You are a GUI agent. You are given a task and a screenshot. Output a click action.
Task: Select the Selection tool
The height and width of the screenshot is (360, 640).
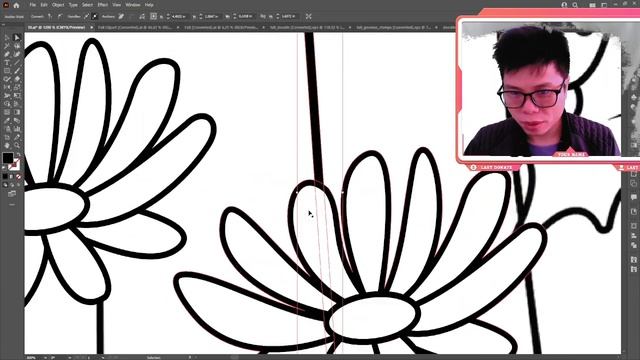(x=7, y=38)
